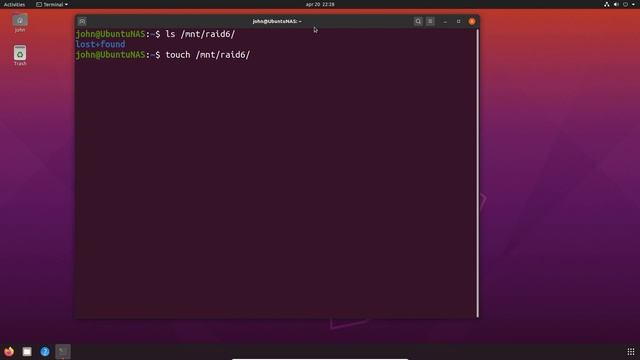
Task: Click the 'touch /mnt/raid6/' command line
Action: [208, 55]
